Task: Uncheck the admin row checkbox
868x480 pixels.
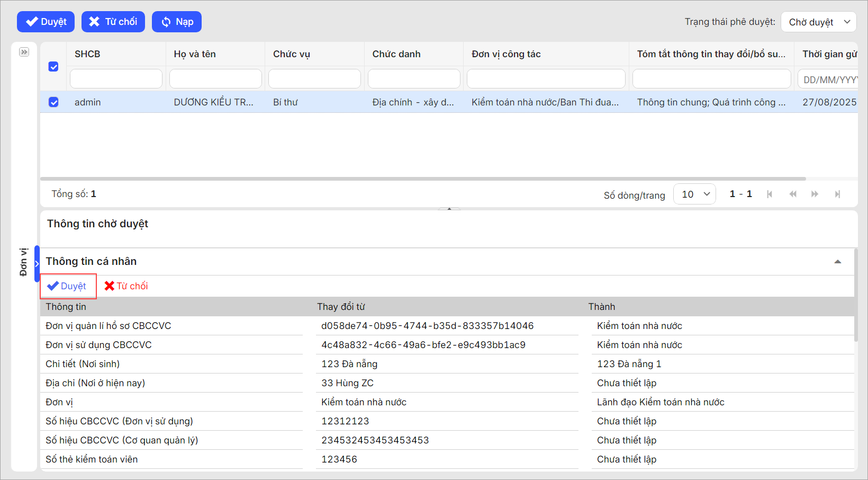Action: click(x=53, y=102)
